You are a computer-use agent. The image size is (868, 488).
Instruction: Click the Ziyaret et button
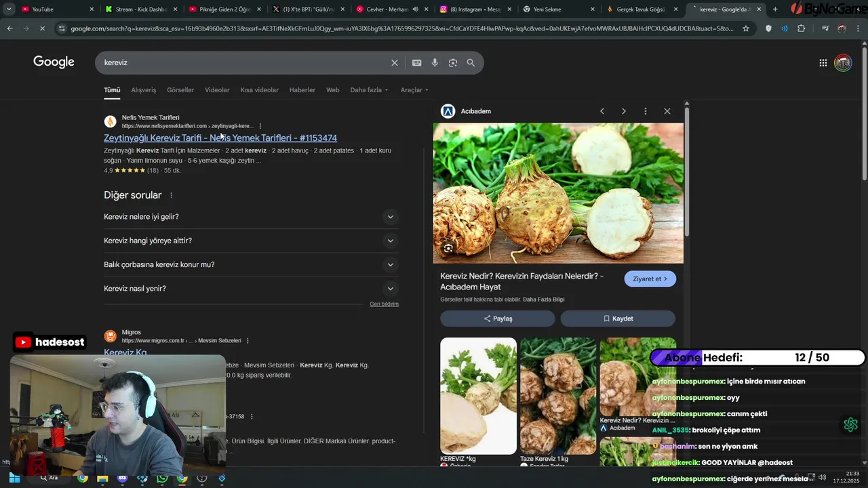coord(650,279)
